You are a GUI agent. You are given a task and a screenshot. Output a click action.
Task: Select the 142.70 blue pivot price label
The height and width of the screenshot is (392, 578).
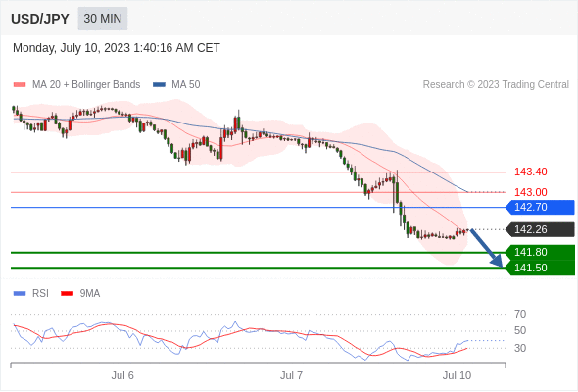540,207
